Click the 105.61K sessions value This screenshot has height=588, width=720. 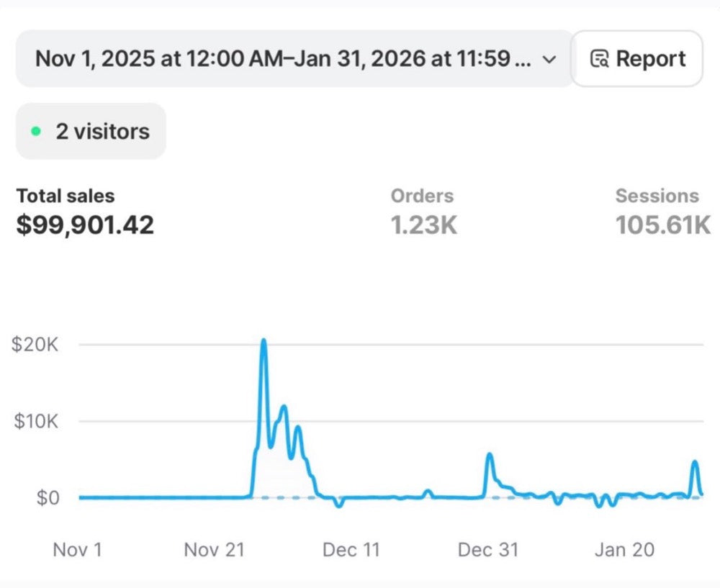662,225
